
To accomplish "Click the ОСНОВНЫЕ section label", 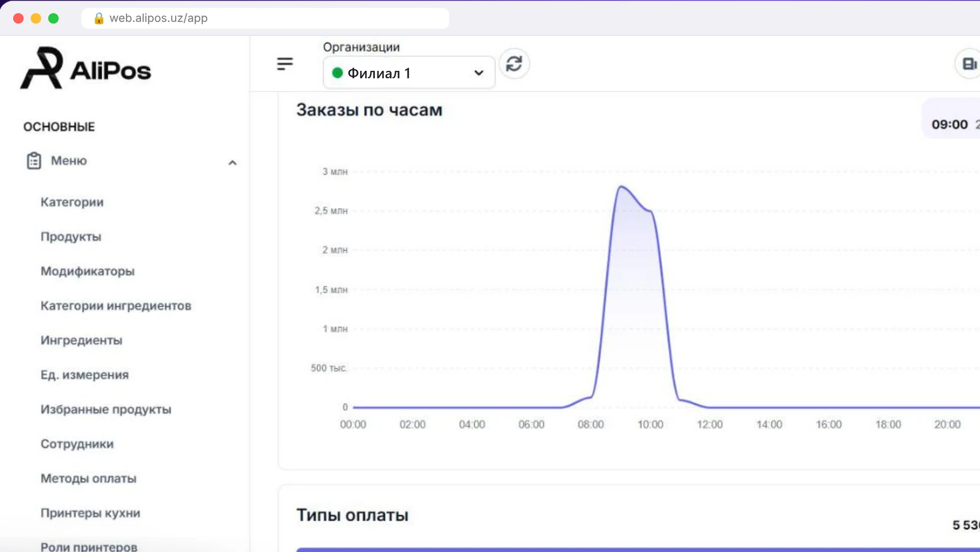I will click(59, 127).
